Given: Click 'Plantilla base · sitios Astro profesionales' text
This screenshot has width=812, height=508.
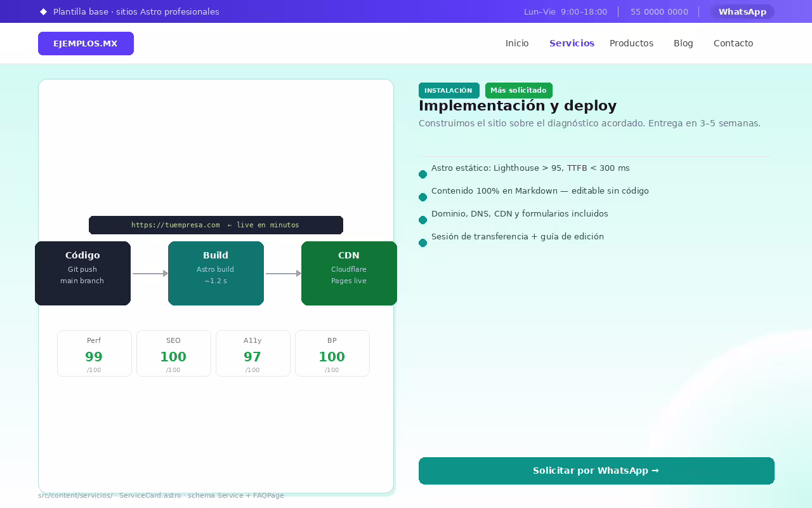Looking at the screenshot, I should click(136, 11).
